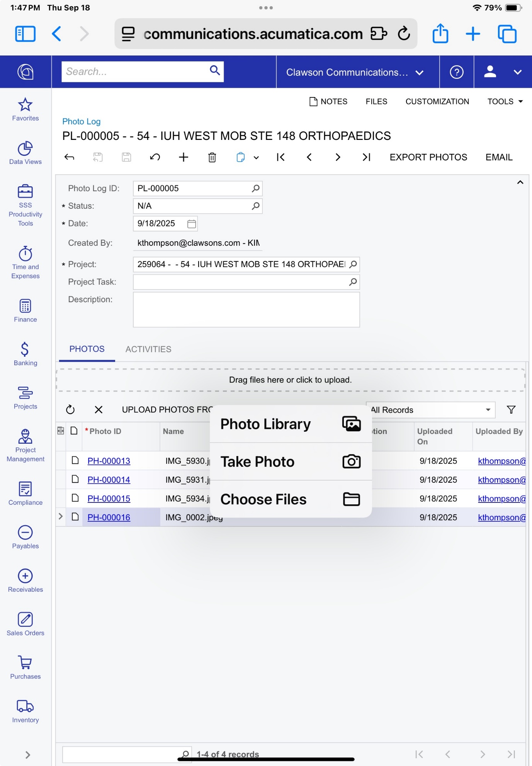Click EXPORT PHOTOS button

(428, 157)
